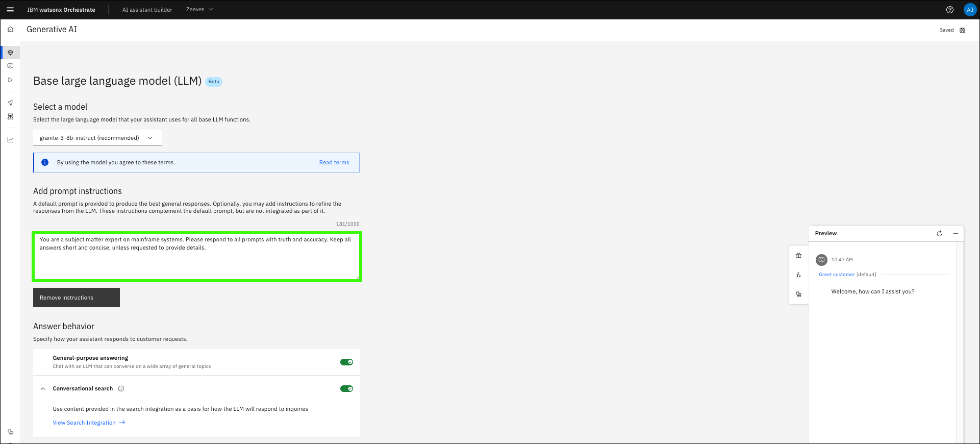Open the help question mark icon
This screenshot has width=980, height=444.
click(949, 10)
